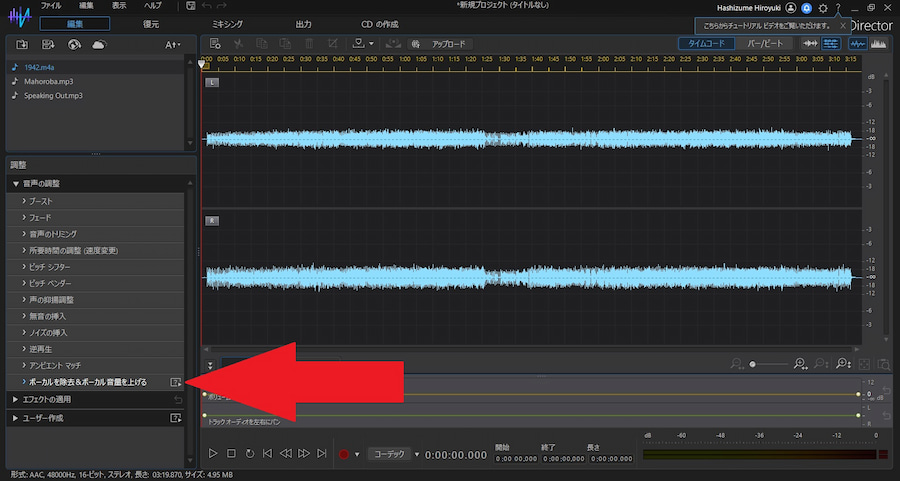Dismiss the tutorial video tooltip
Image resolution: width=900 pixels, height=481 pixels.
[x=843, y=26]
